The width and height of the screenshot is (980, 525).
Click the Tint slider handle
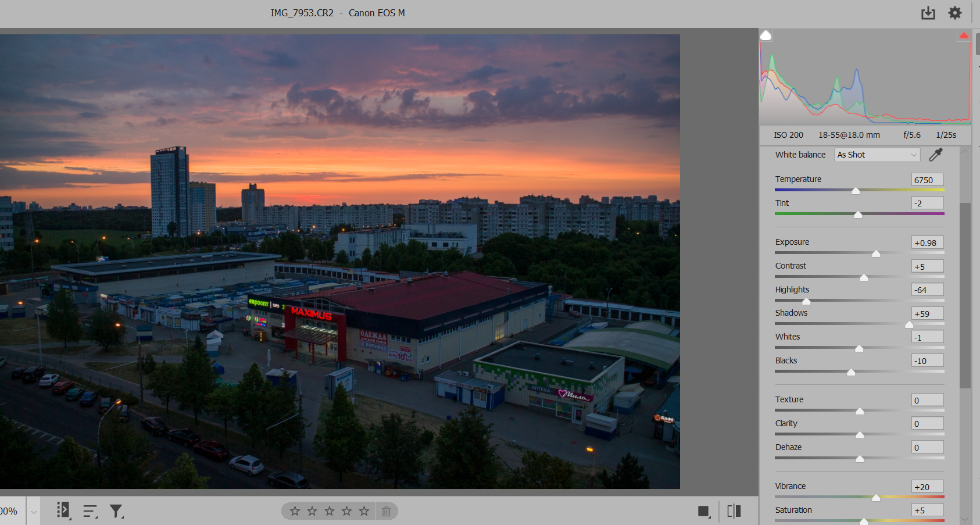coord(858,215)
